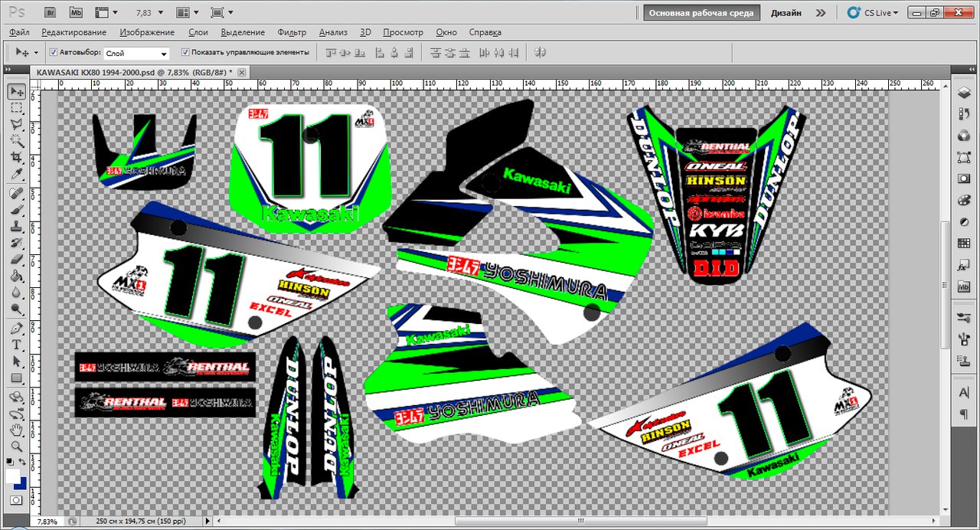Open the Изображение menu
Image resolution: width=980 pixels, height=530 pixels.
click(x=148, y=32)
